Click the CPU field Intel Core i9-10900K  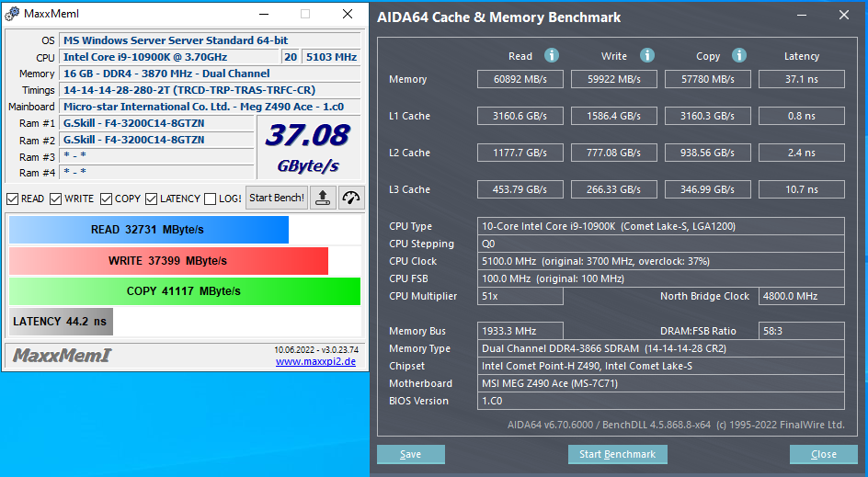coord(169,57)
